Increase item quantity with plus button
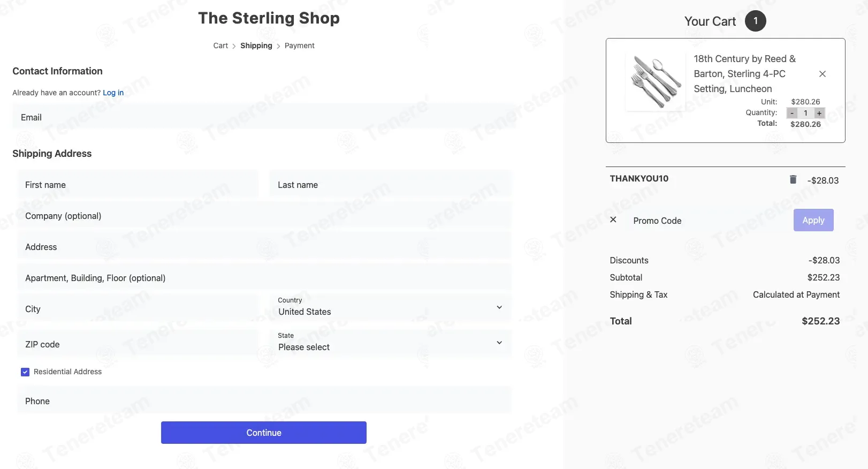The height and width of the screenshot is (469, 868). pos(819,113)
